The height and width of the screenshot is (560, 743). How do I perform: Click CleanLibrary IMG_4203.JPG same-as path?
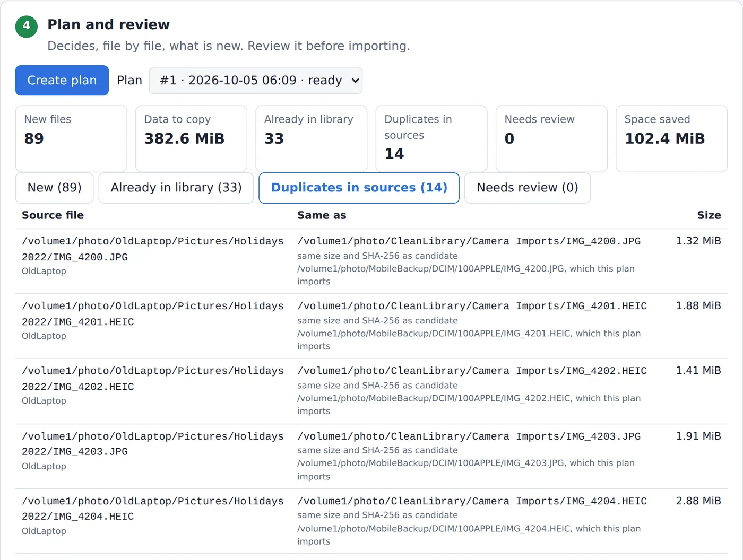(x=469, y=436)
